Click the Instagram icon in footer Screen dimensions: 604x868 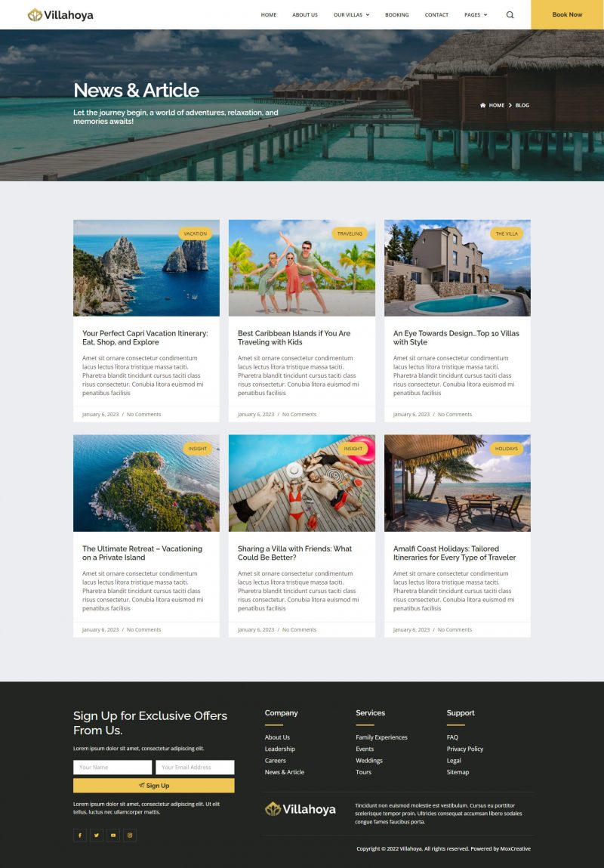click(x=130, y=835)
